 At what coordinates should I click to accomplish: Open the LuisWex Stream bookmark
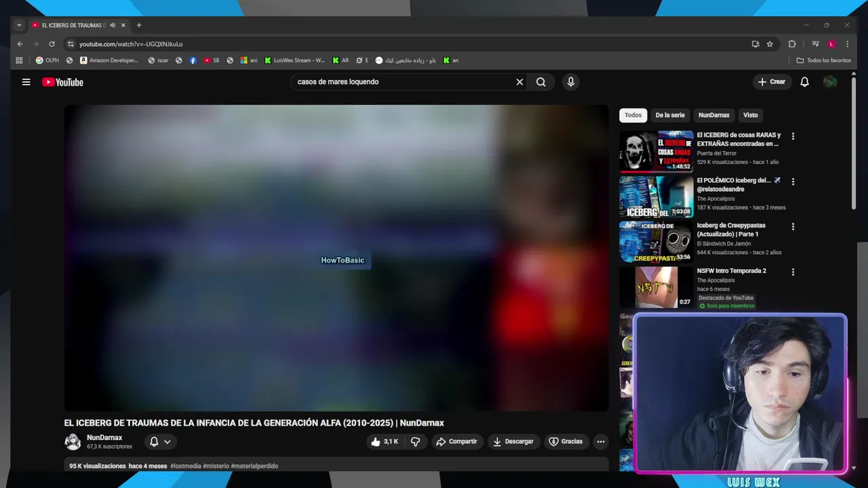pyautogui.click(x=295, y=60)
